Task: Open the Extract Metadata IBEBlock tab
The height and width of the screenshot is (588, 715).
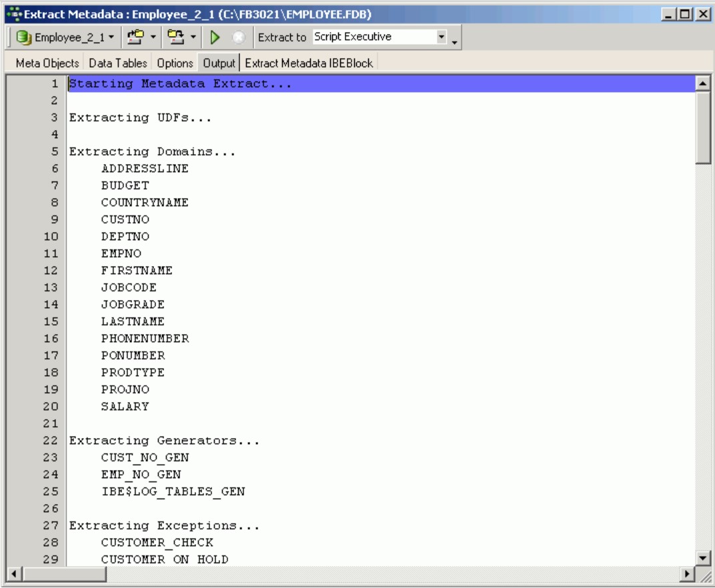Action: 309,63
